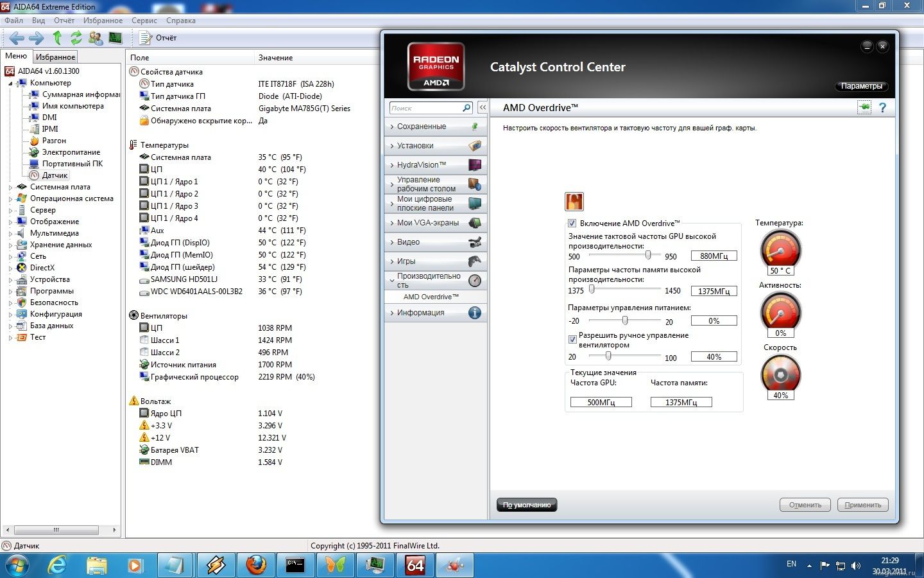
Task: Select Электропитание tree item
Action: [71, 152]
